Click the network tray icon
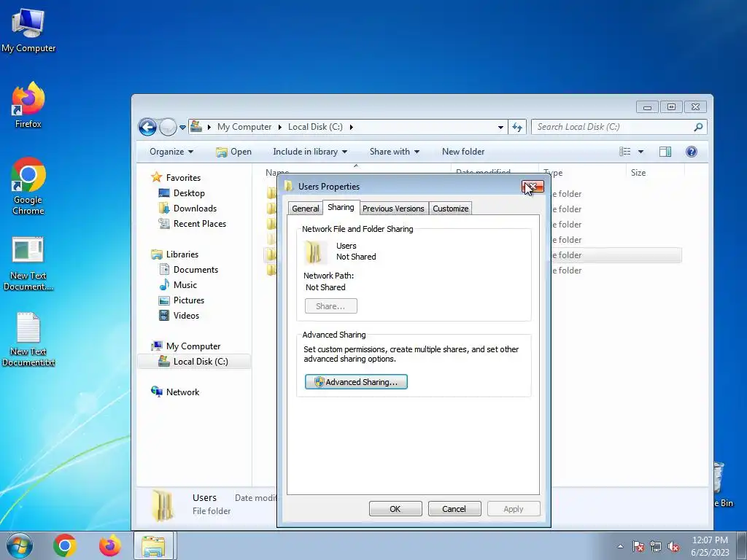747x560 pixels. pyautogui.click(x=656, y=547)
